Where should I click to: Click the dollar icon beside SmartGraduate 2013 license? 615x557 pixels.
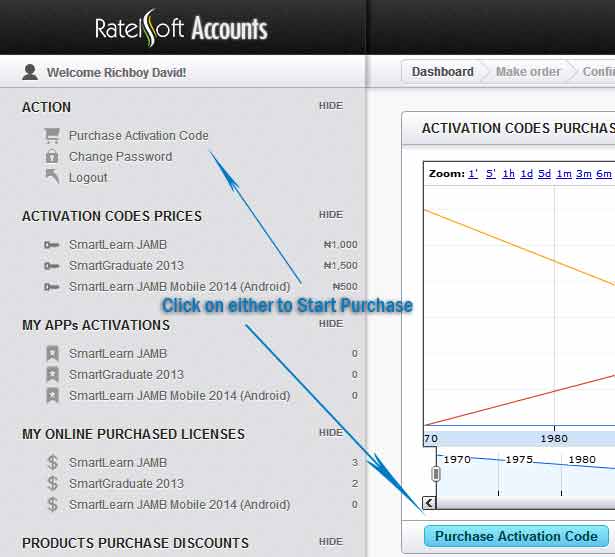(52, 483)
